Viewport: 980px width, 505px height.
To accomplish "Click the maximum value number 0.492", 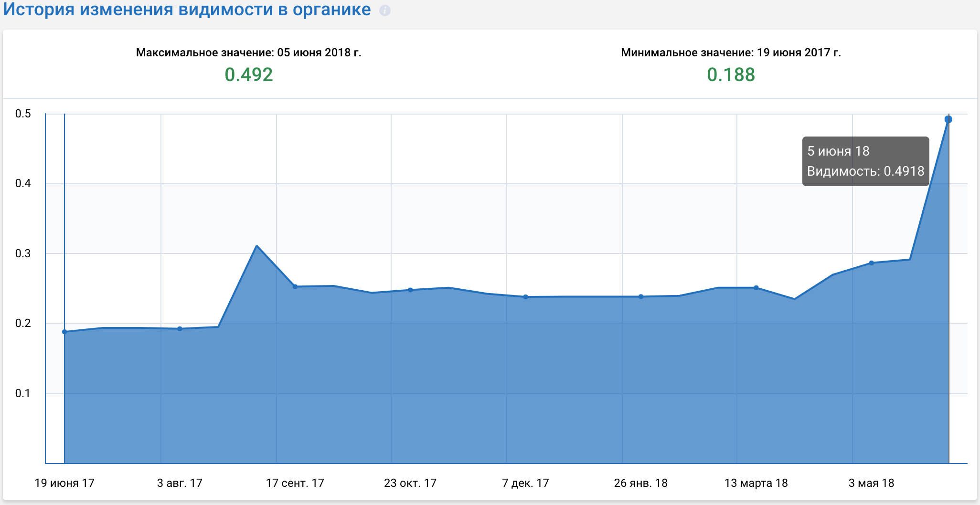I will [x=249, y=75].
